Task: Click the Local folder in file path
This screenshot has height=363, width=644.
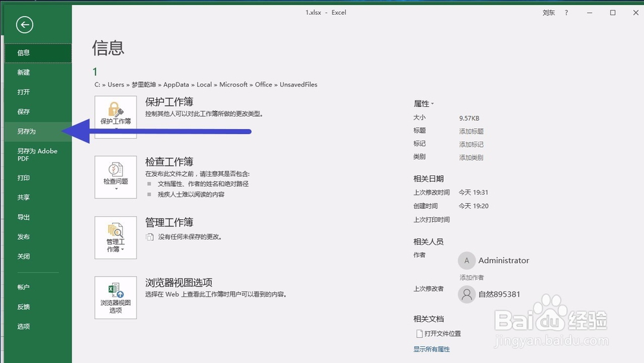Action: [204, 84]
